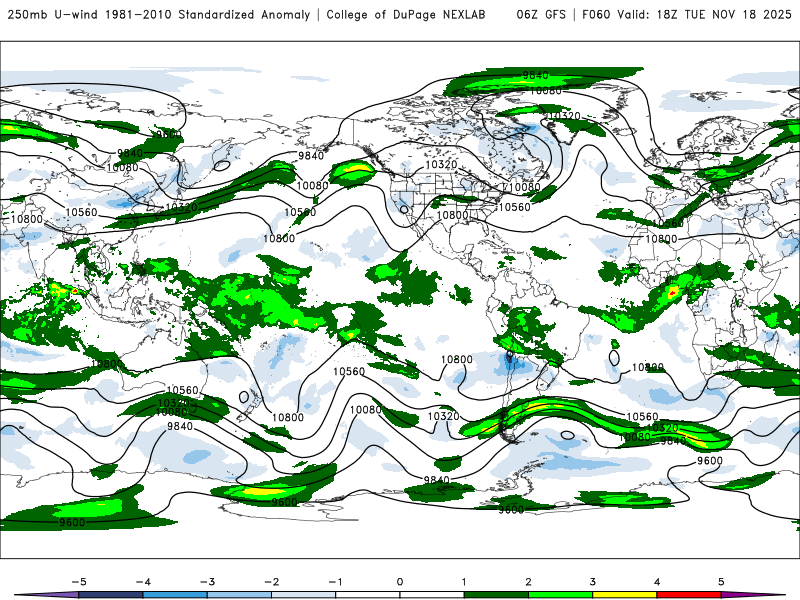Click the '0' colorbar tick label
Viewport: 800px width, 600px height.
400,582
